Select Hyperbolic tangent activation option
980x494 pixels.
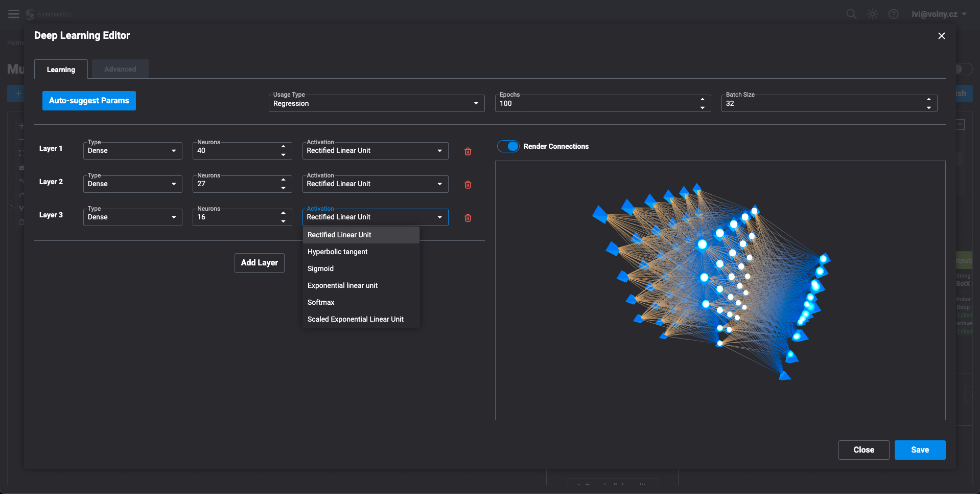click(x=338, y=252)
